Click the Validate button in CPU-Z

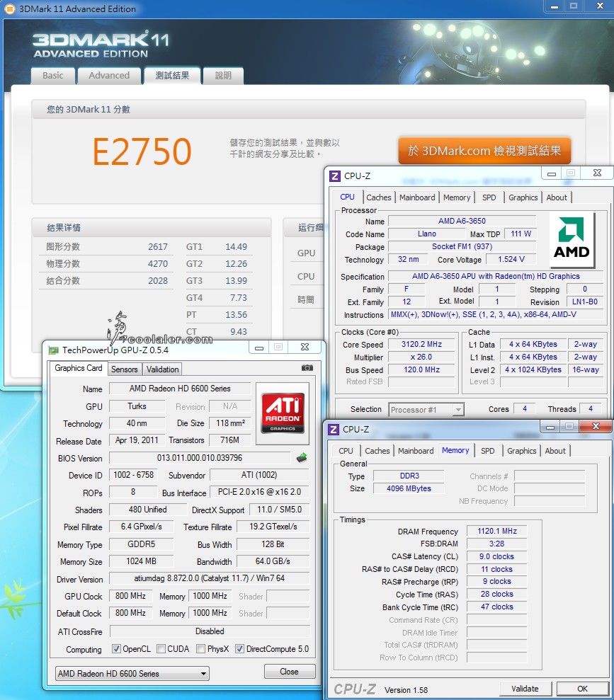pos(525,689)
